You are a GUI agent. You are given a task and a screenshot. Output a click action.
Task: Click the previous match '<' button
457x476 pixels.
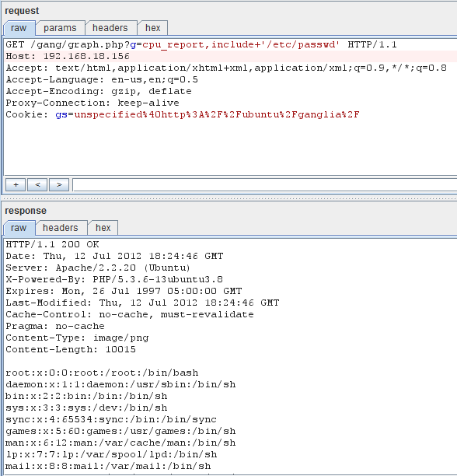[x=37, y=184]
